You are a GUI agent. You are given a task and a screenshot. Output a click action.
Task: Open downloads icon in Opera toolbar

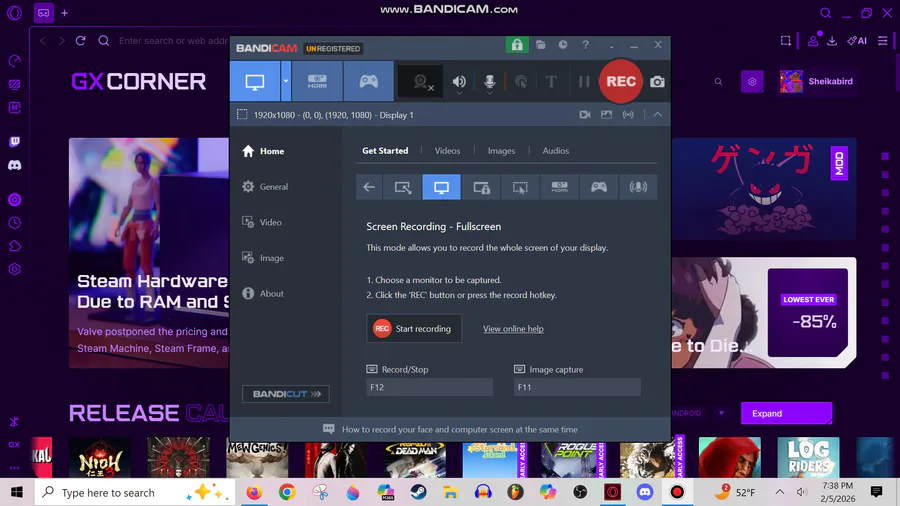pyautogui.click(x=832, y=41)
